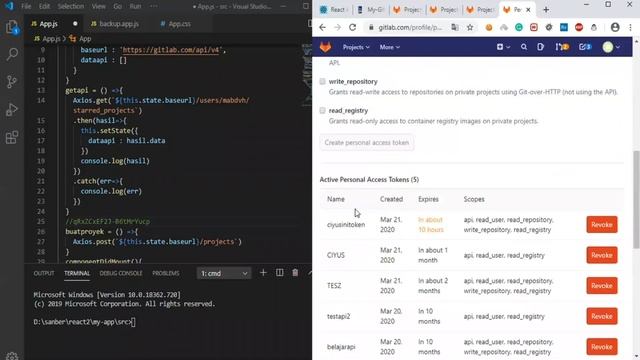Switch to the React browser tab
Viewport: 640px width, 360px height.
pyautogui.click(x=334, y=9)
